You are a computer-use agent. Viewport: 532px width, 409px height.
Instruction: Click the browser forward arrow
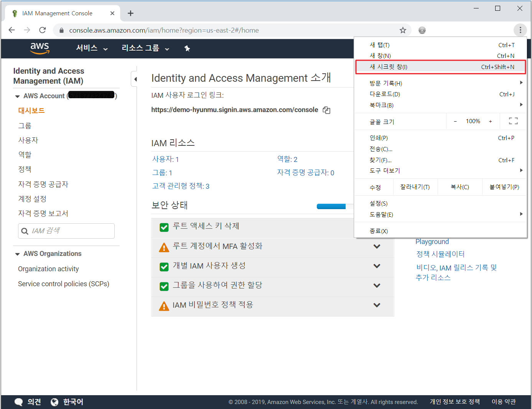(x=27, y=30)
